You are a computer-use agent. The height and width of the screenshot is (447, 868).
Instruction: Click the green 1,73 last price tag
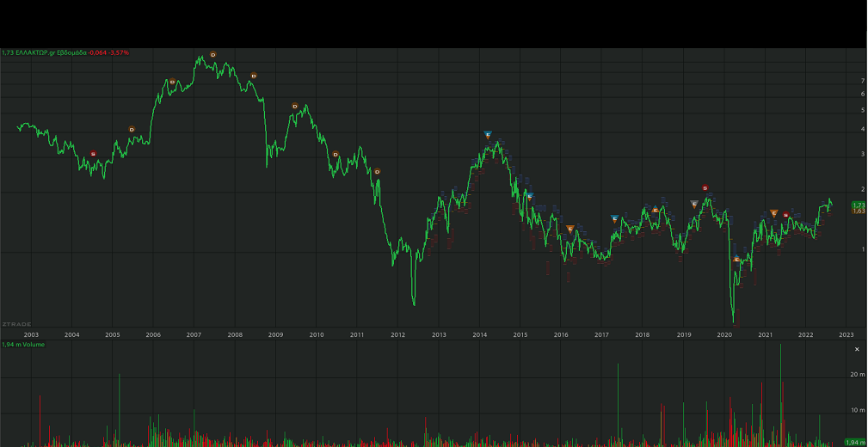click(x=859, y=205)
